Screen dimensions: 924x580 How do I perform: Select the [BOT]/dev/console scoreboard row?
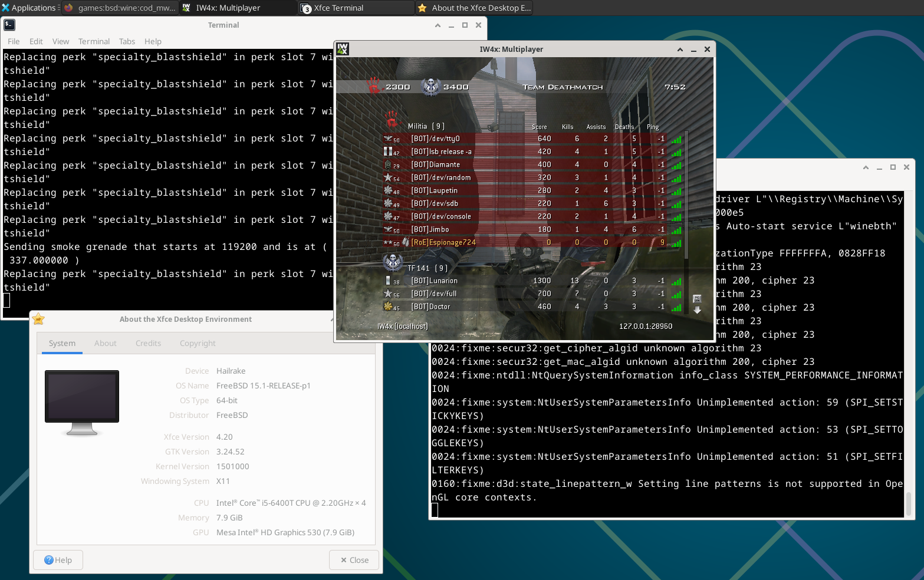click(x=532, y=216)
